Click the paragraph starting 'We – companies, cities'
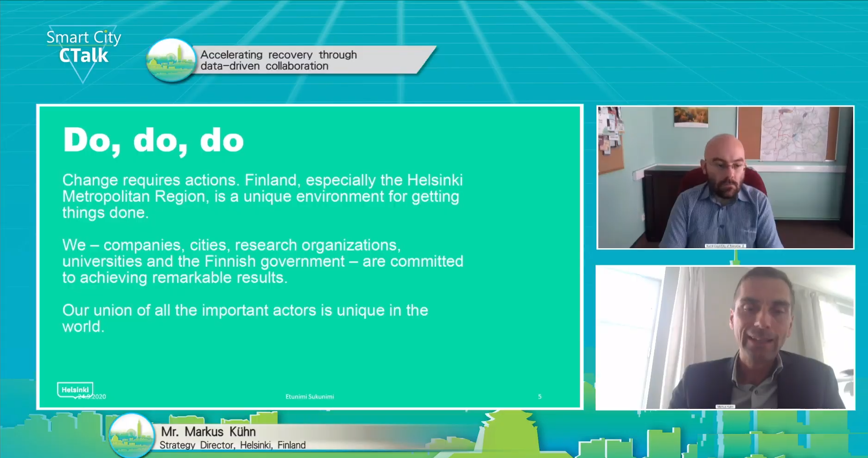 point(262,261)
